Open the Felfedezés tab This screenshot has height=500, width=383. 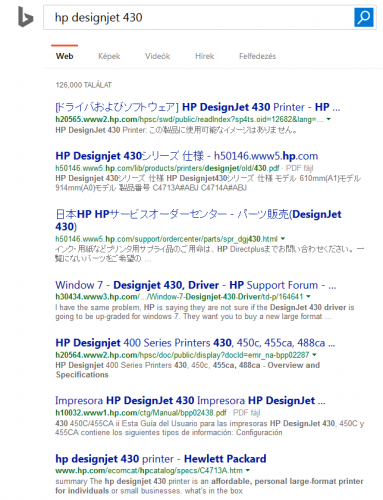tap(257, 56)
